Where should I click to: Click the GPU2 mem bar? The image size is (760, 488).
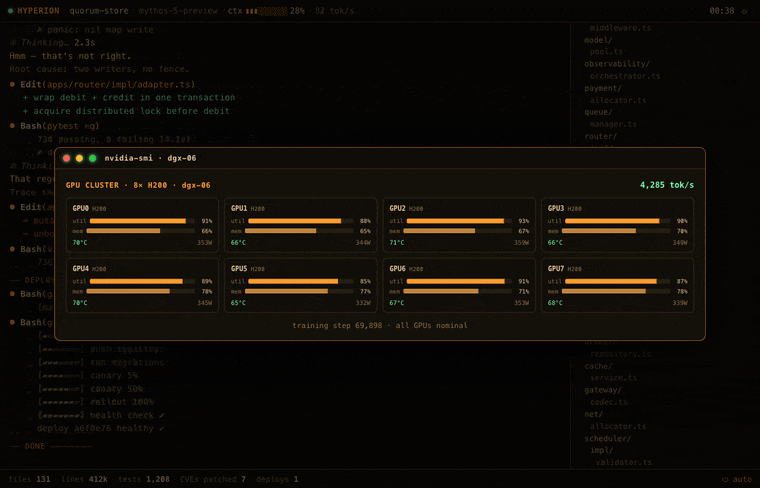click(x=457, y=231)
